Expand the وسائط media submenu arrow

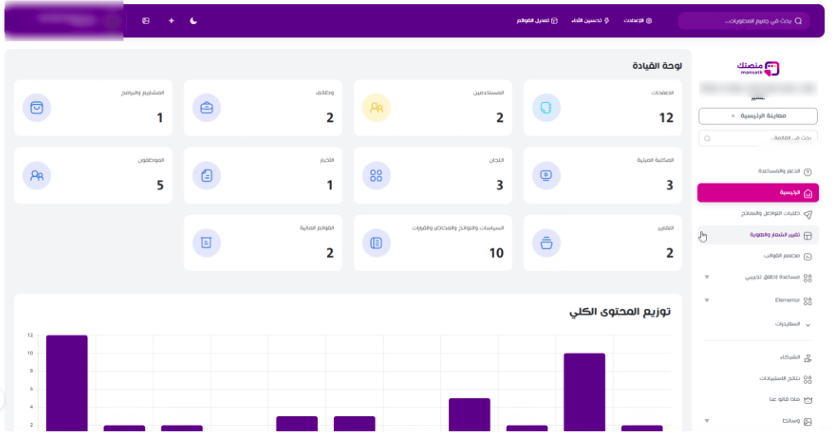click(707, 421)
